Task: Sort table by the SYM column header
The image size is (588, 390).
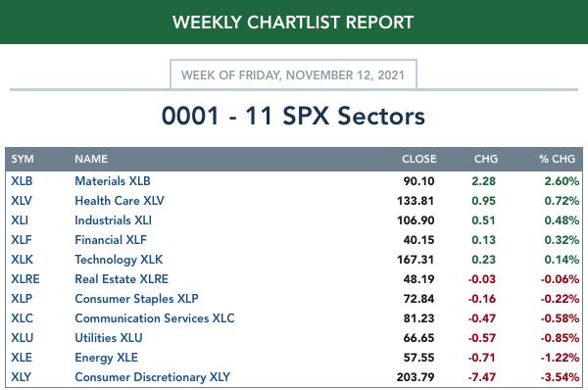Action: click(x=23, y=159)
